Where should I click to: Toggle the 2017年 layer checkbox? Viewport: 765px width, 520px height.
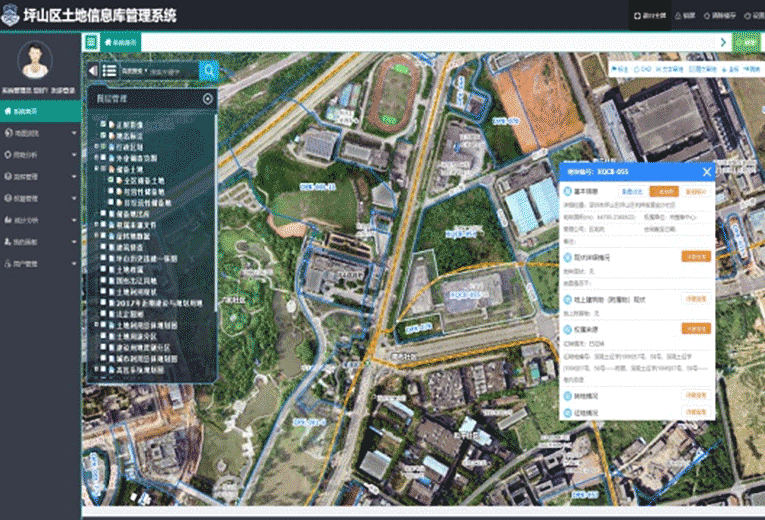103,302
